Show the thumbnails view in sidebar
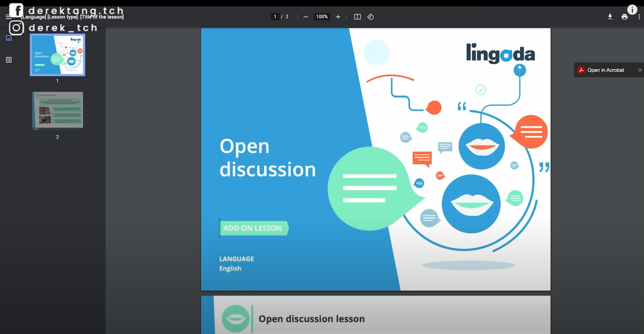Viewport: 644px width, 334px height. click(9, 38)
